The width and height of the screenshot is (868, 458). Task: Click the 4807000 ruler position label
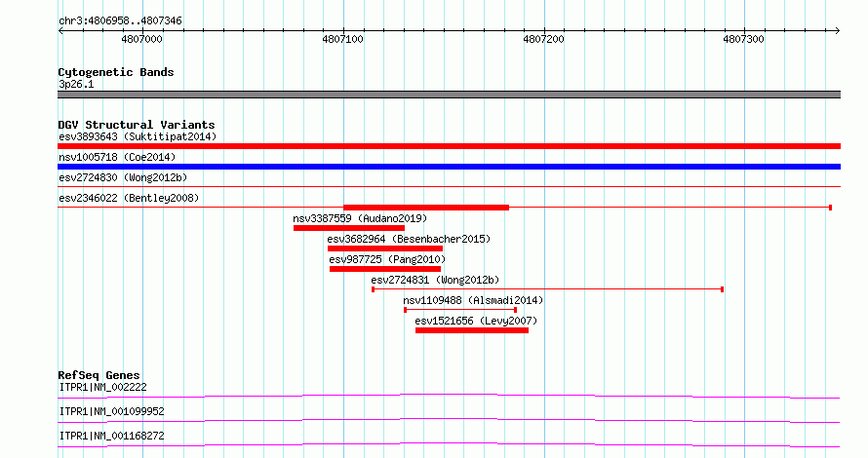pyautogui.click(x=141, y=39)
